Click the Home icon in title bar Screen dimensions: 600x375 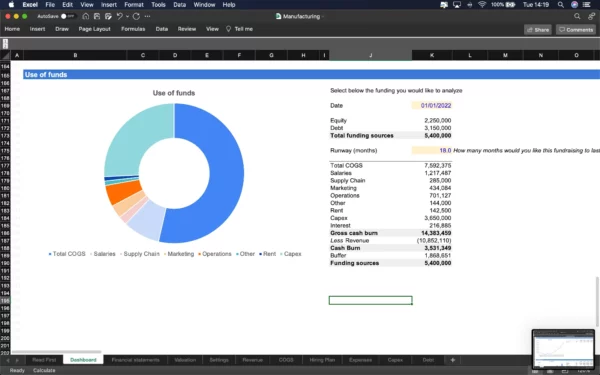tap(86, 16)
